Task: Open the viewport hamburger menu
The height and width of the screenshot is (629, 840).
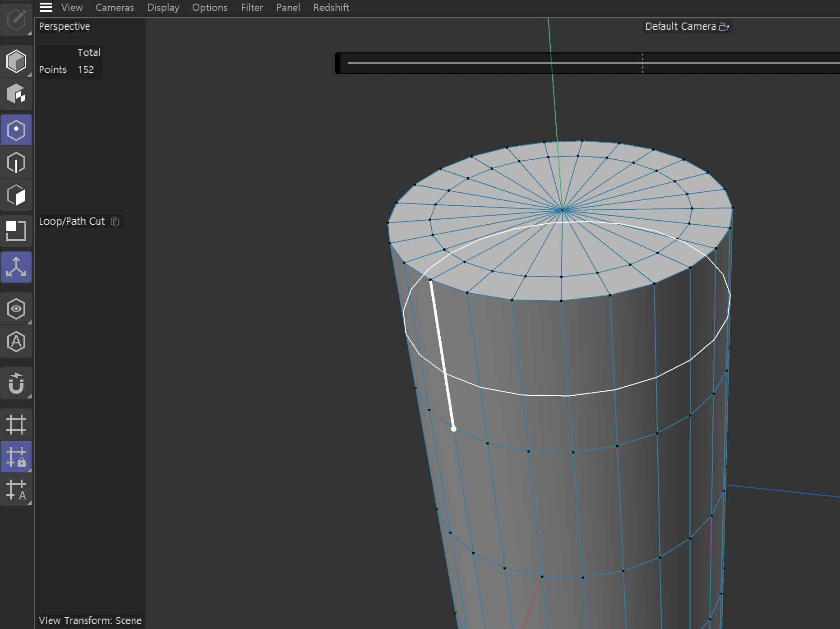Action: pos(46,7)
